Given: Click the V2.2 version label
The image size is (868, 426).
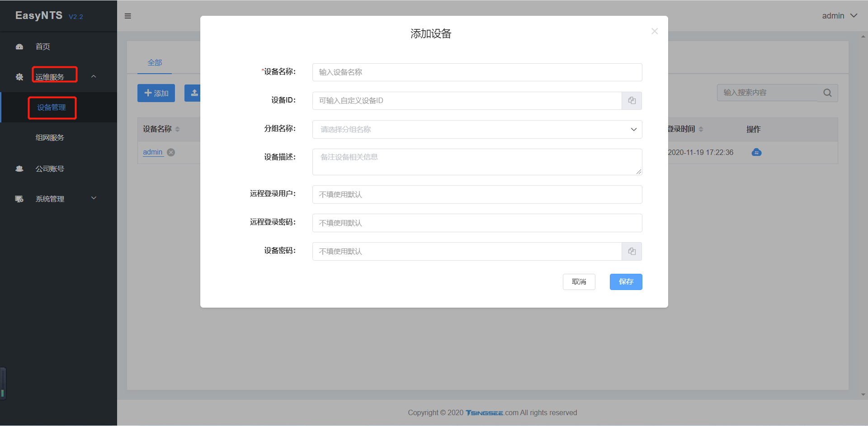Looking at the screenshot, I should pyautogui.click(x=76, y=17).
